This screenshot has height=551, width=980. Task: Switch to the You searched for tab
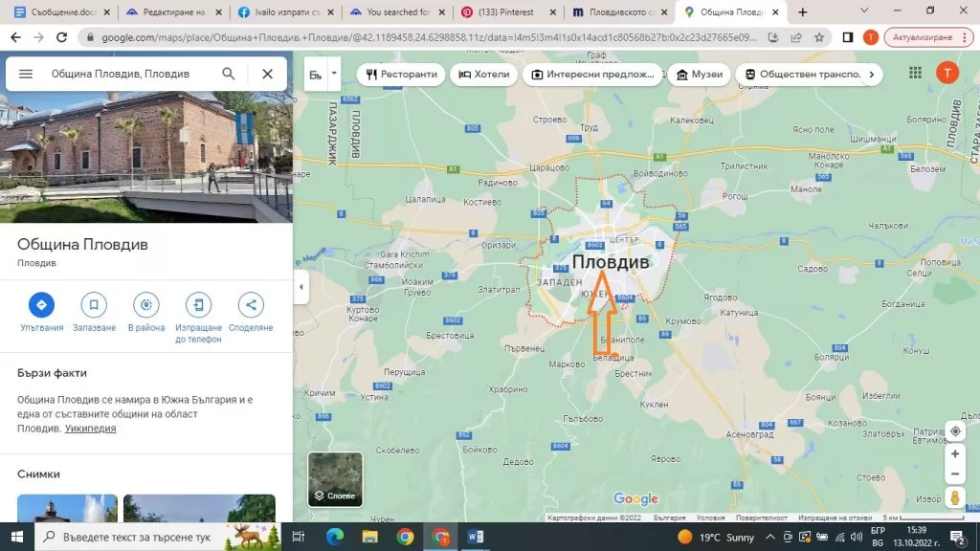pos(397,11)
